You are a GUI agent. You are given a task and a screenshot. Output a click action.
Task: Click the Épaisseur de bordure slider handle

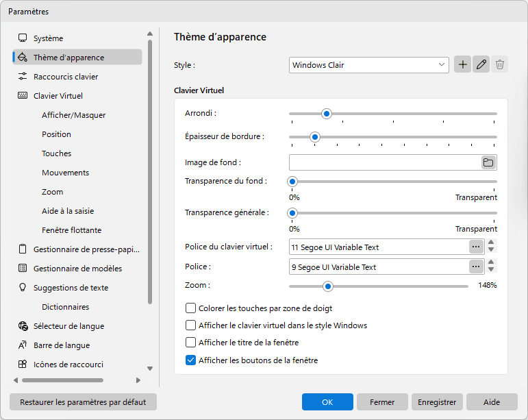315,137
